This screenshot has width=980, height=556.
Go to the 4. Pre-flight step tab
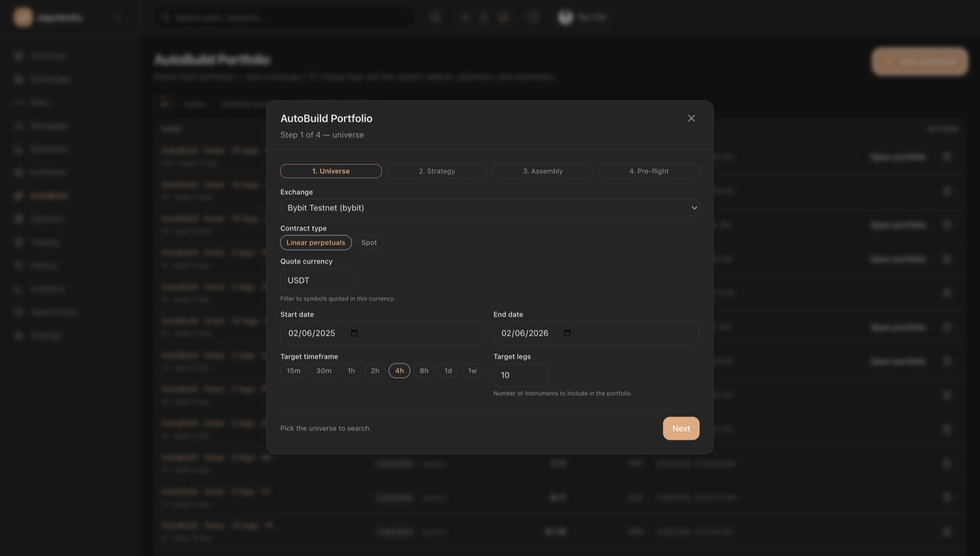coord(648,171)
